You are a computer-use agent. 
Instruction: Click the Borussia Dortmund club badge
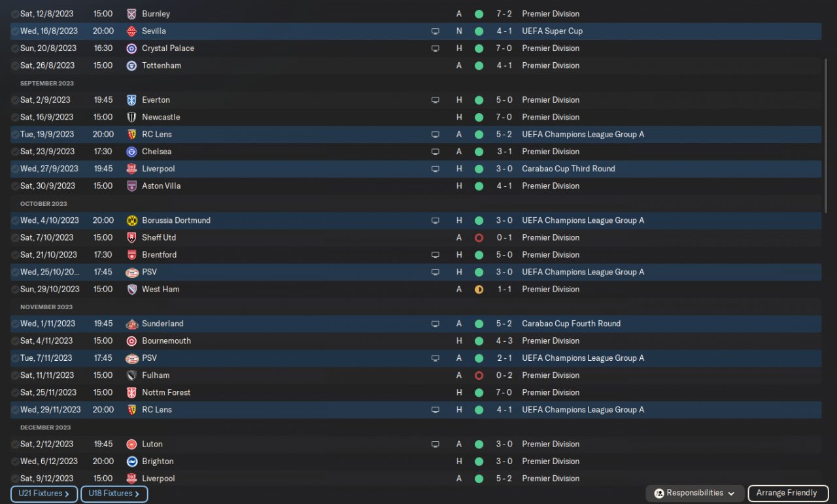[x=131, y=220]
